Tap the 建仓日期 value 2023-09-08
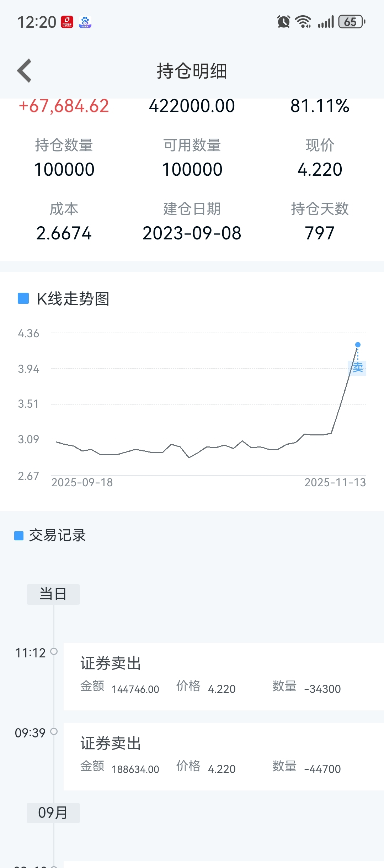 (192, 233)
